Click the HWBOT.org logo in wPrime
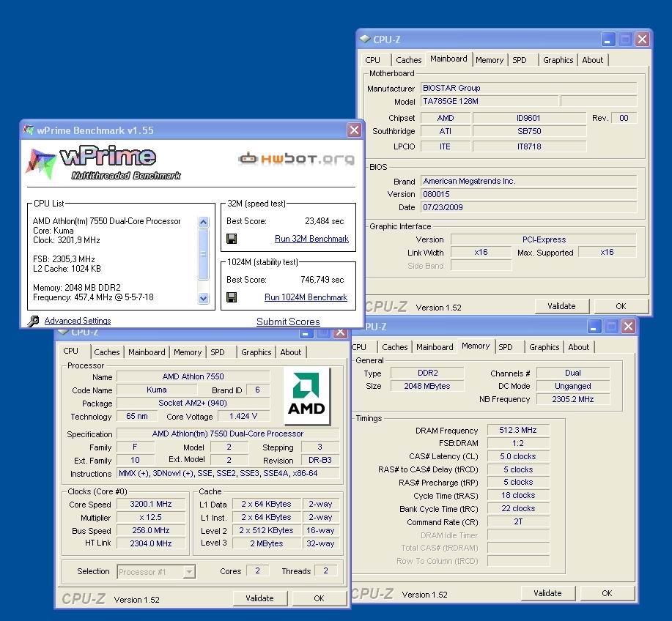 pyautogui.click(x=296, y=158)
